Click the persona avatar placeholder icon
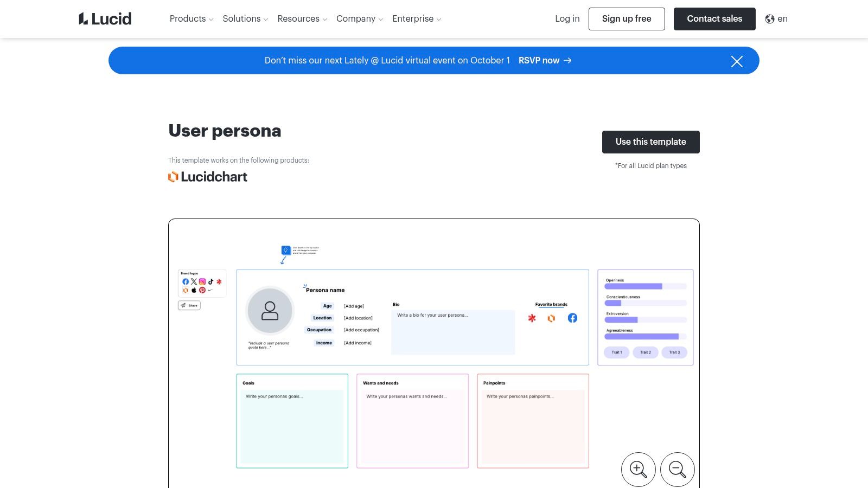 270,311
